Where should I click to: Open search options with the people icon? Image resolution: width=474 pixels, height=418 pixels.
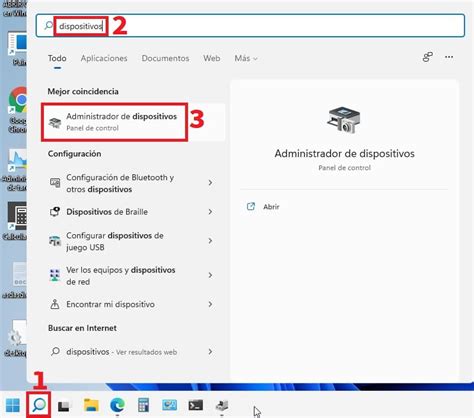428,57
